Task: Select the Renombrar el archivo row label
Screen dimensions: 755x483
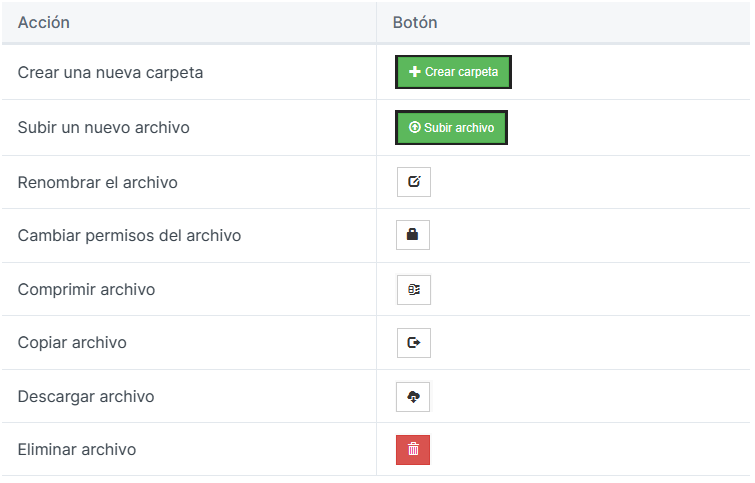Action: tap(98, 183)
